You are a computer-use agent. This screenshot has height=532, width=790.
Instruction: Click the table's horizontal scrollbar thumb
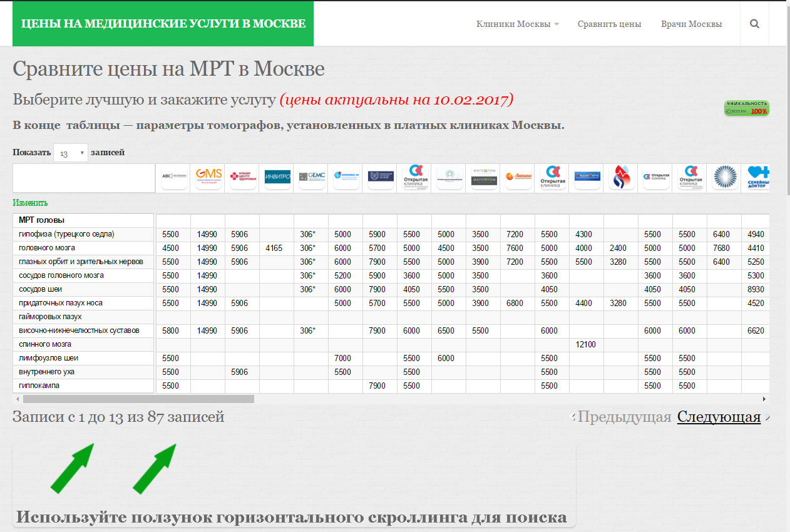(x=138, y=399)
